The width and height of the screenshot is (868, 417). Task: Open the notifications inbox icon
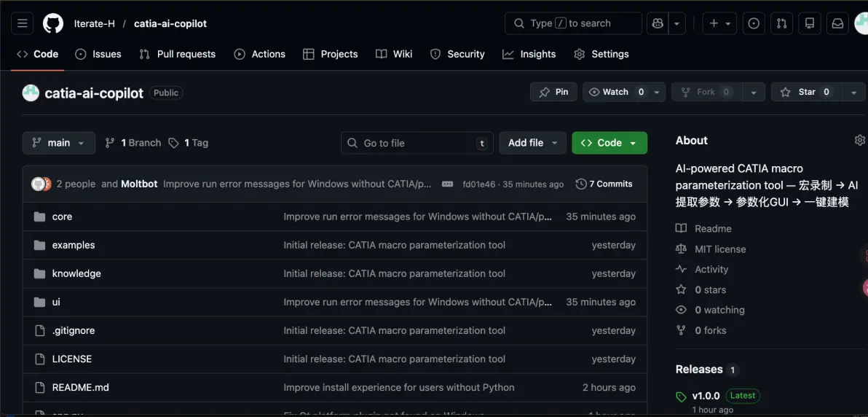(x=838, y=23)
